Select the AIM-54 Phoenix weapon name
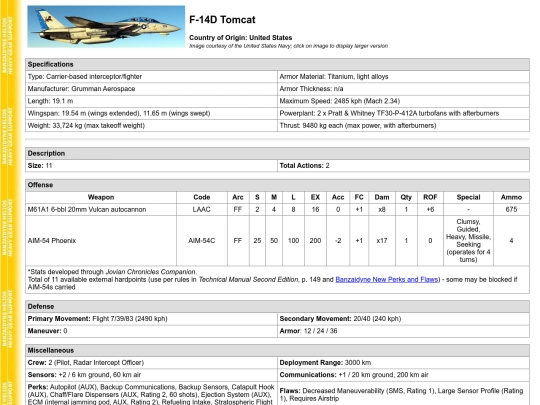This screenshot has height=405, width=540. point(52,241)
